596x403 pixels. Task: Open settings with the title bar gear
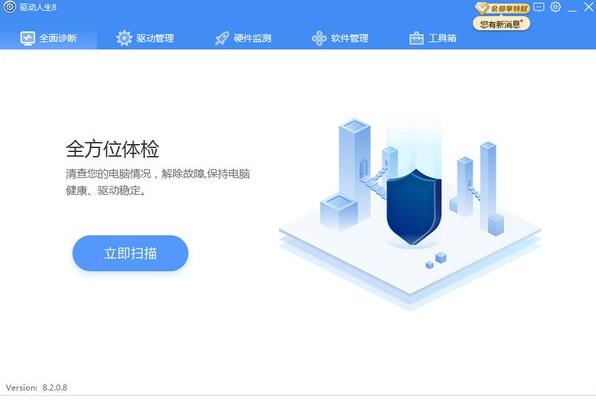(x=555, y=7)
